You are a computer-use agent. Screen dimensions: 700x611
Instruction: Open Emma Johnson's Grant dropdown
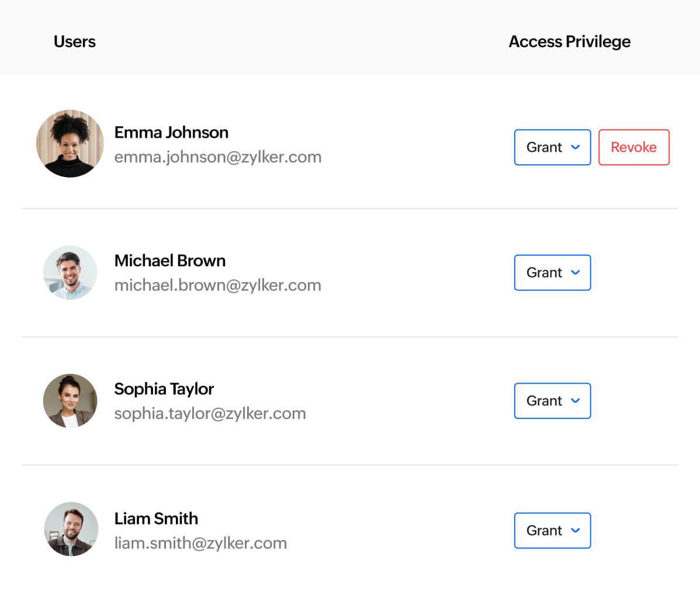(x=552, y=147)
